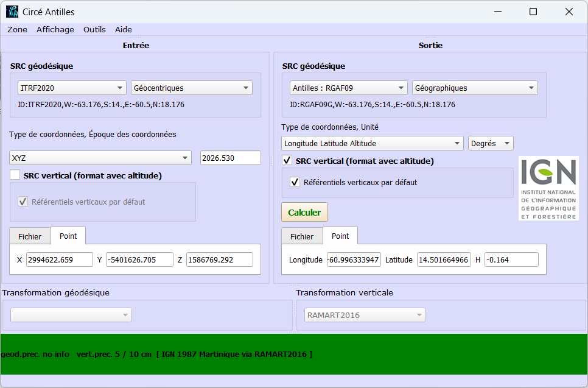Select the output Point tab

[x=340, y=236]
